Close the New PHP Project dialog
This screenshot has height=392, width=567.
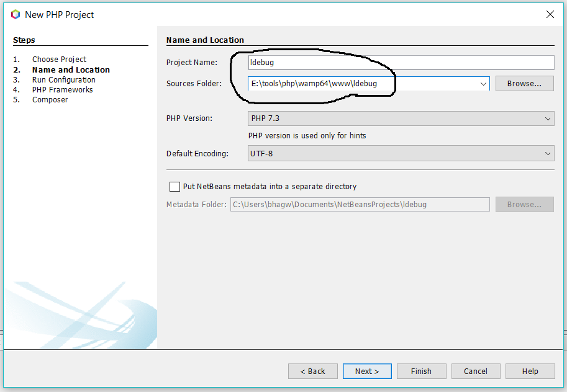coord(550,14)
